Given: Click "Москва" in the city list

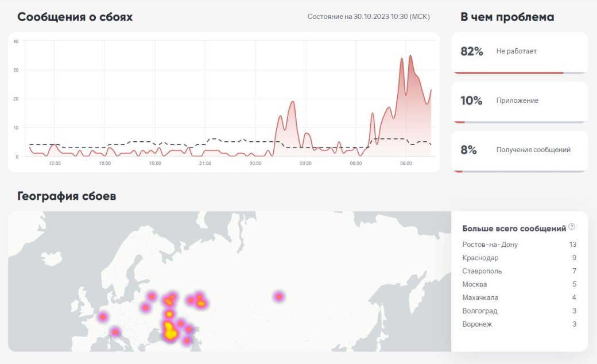Looking at the screenshot, I should point(474,284).
